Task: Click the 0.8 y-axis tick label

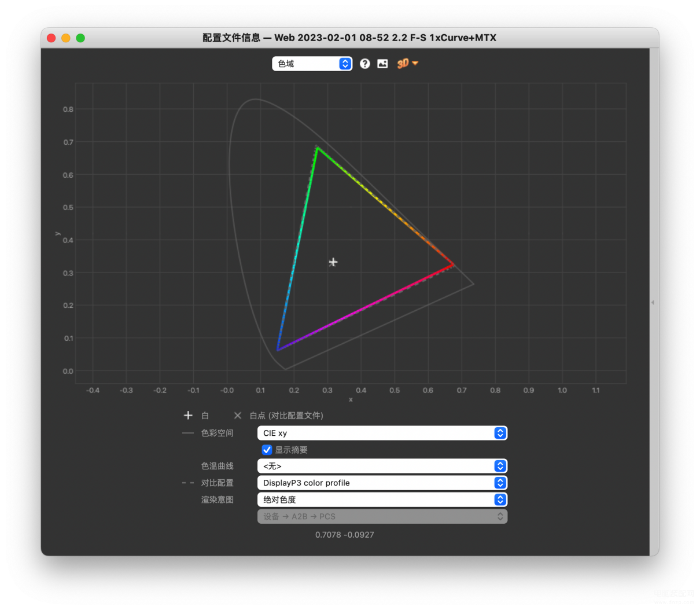Action: click(68, 109)
